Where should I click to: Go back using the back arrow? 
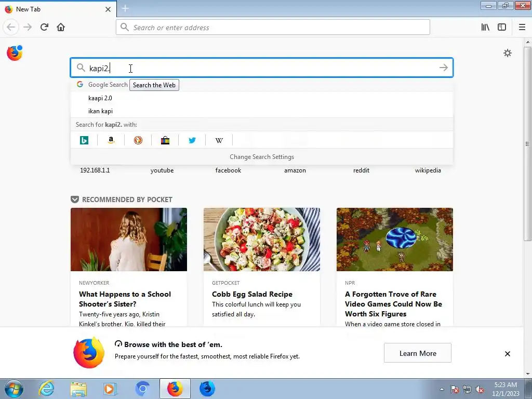pos(11,27)
